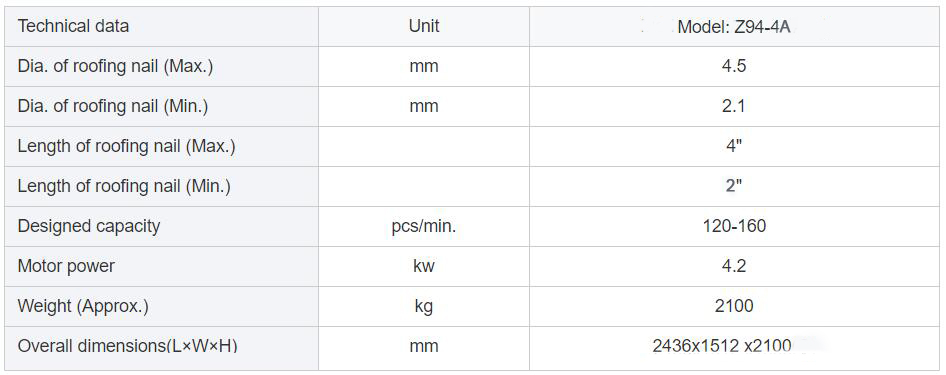Select the 4.2 motor power value

point(734,266)
